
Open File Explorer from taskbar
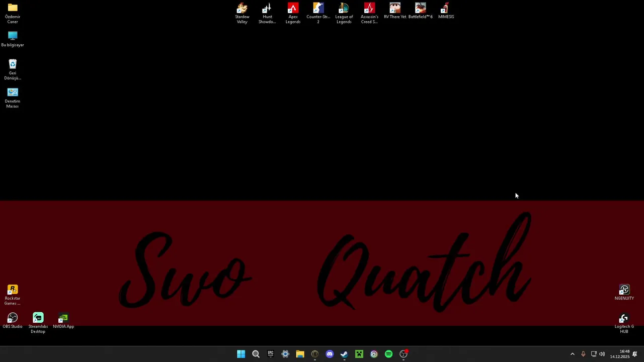(x=300, y=354)
